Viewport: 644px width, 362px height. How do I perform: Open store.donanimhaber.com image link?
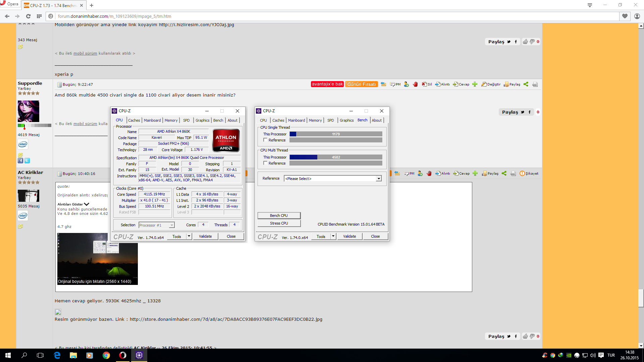(x=226, y=319)
